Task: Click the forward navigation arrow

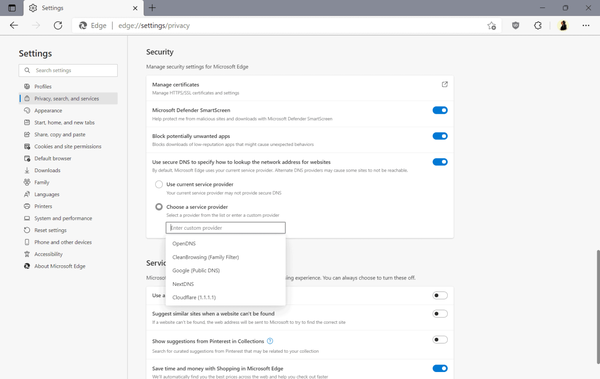Action: click(36, 26)
